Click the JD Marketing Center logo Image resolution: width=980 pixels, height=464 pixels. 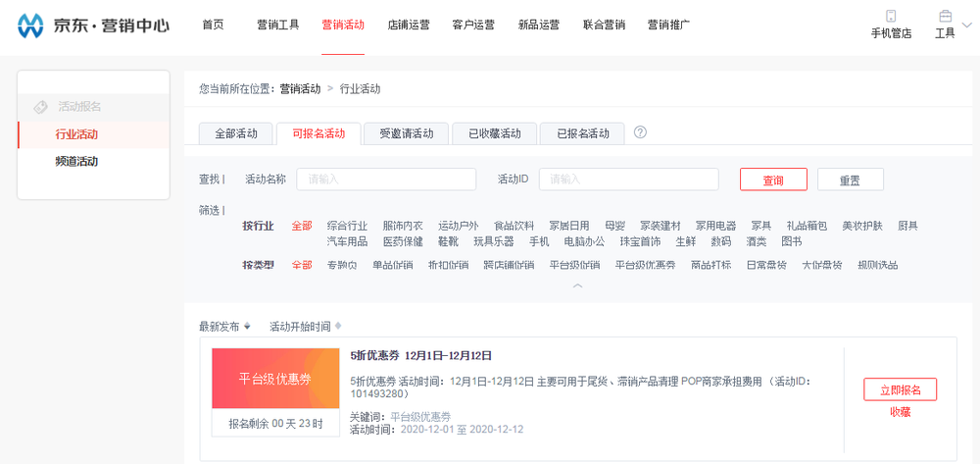93,26
